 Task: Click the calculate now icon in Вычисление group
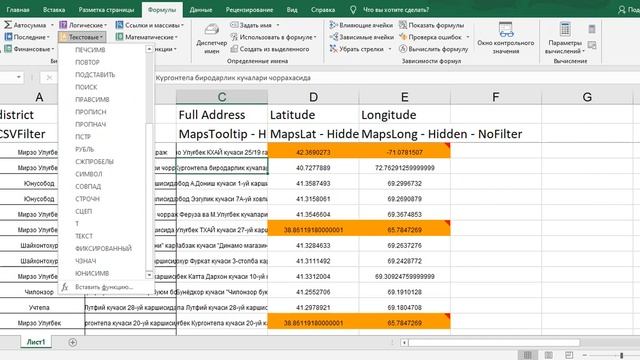point(592,29)
